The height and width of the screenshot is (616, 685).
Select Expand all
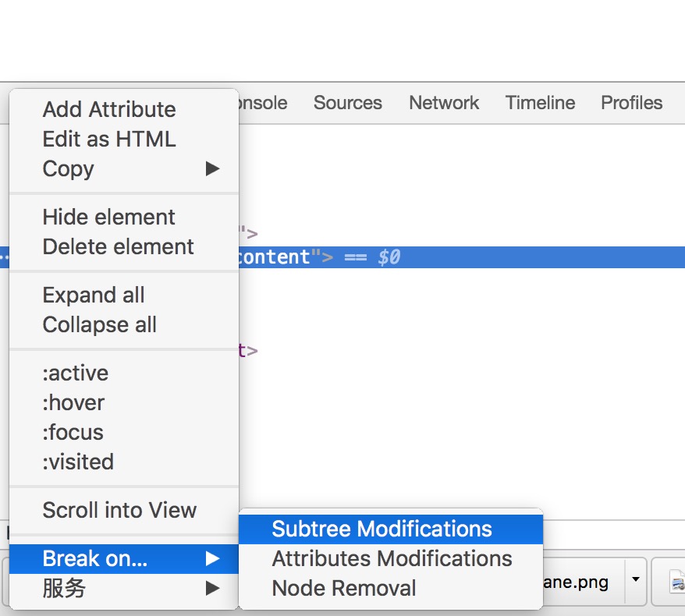tap(124, 295)
